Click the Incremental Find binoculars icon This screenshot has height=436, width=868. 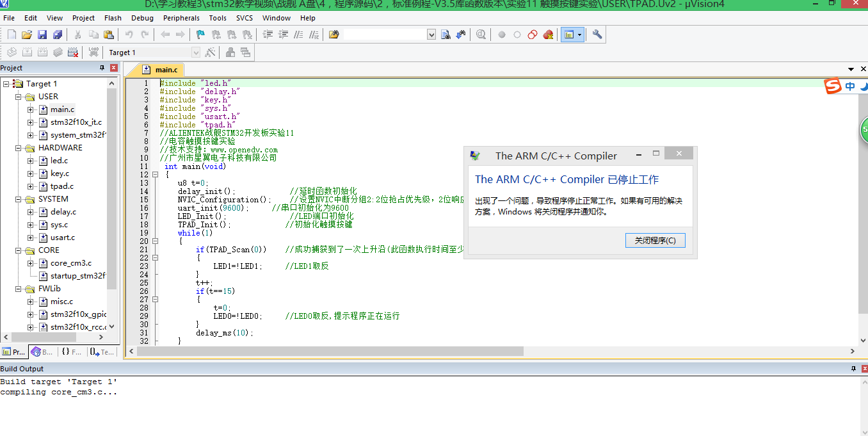tap(461, 35)
